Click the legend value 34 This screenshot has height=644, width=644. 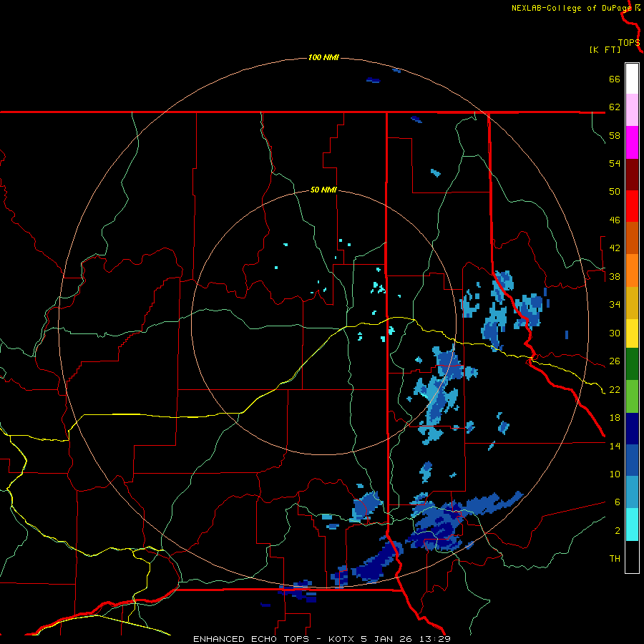[x=615, y=305]
